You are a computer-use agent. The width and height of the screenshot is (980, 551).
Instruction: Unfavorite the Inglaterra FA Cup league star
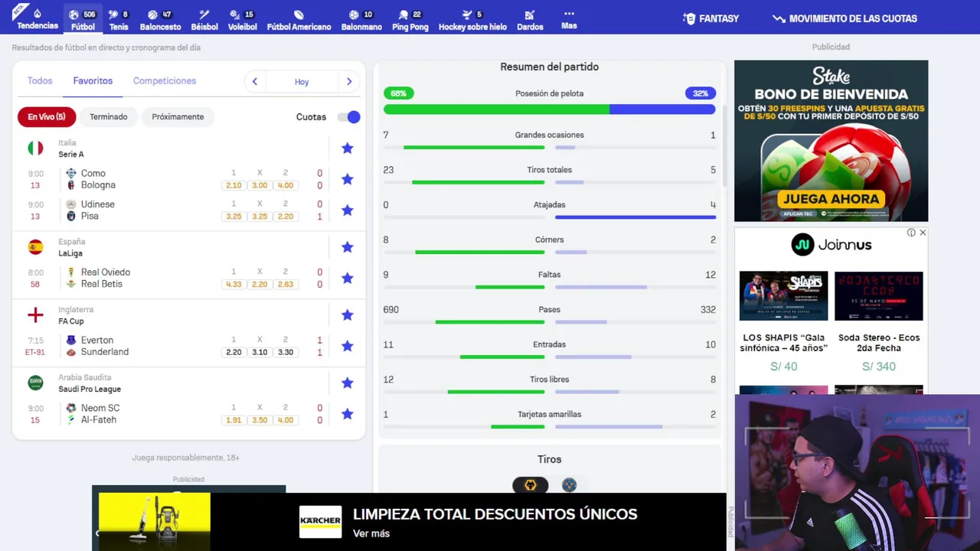tap(347, 315)
